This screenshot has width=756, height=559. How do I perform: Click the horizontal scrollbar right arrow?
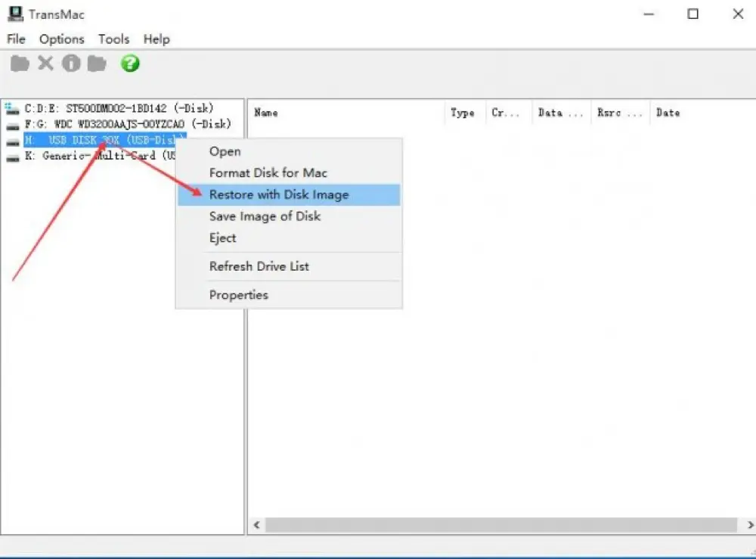(x=749, y=525)
